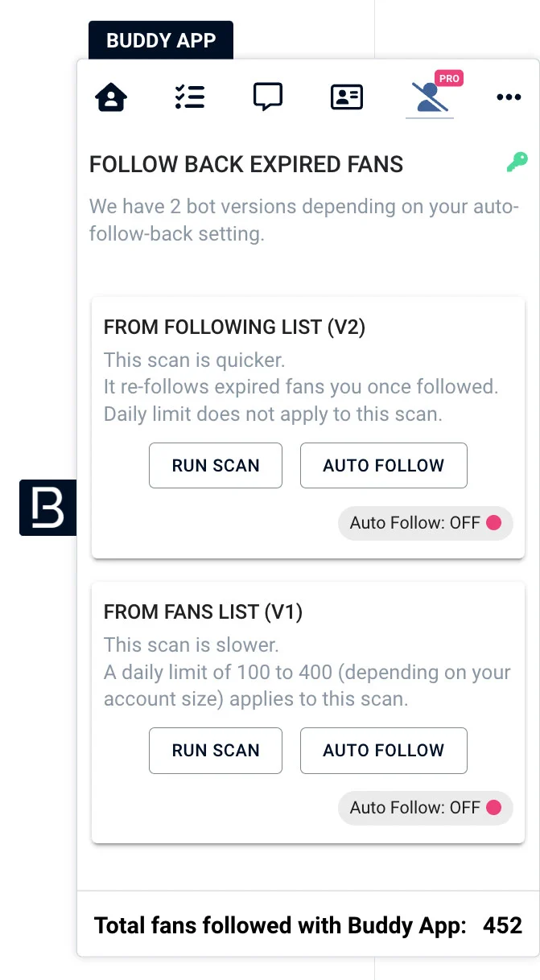Click the FROM FANS LIST (V1) heading

coord(203,611)
